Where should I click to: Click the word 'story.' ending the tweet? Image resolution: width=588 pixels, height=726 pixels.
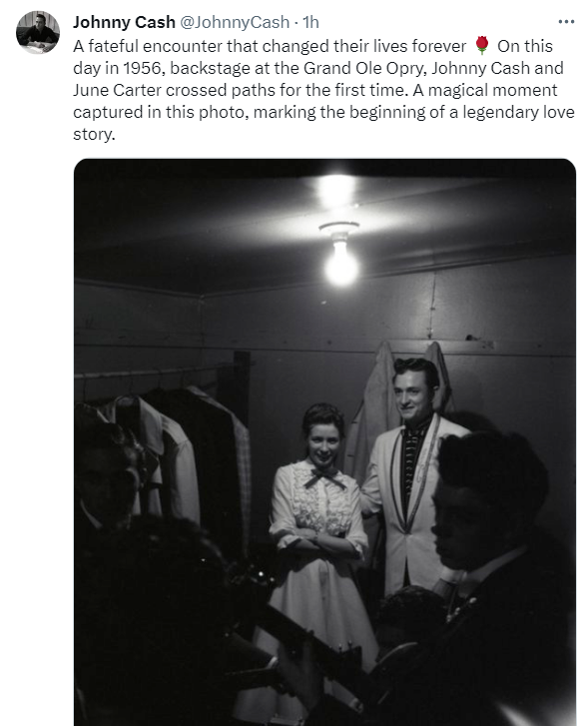coord(94,134)
